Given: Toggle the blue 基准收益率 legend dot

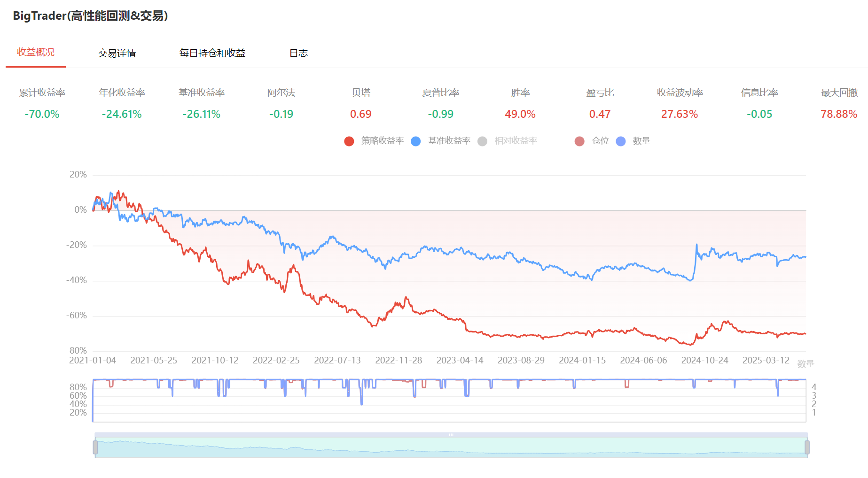Looking at the screenshot, I should point(415,141).
